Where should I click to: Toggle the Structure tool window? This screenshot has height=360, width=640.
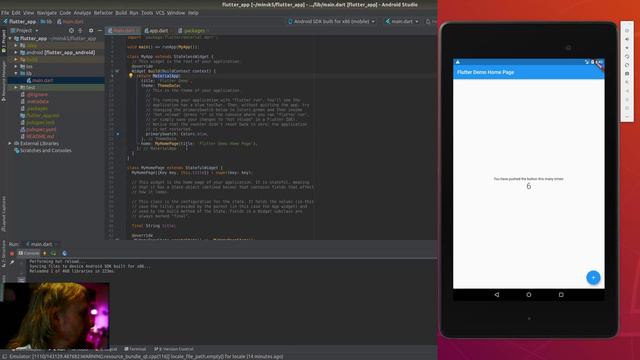click(4, 253)
